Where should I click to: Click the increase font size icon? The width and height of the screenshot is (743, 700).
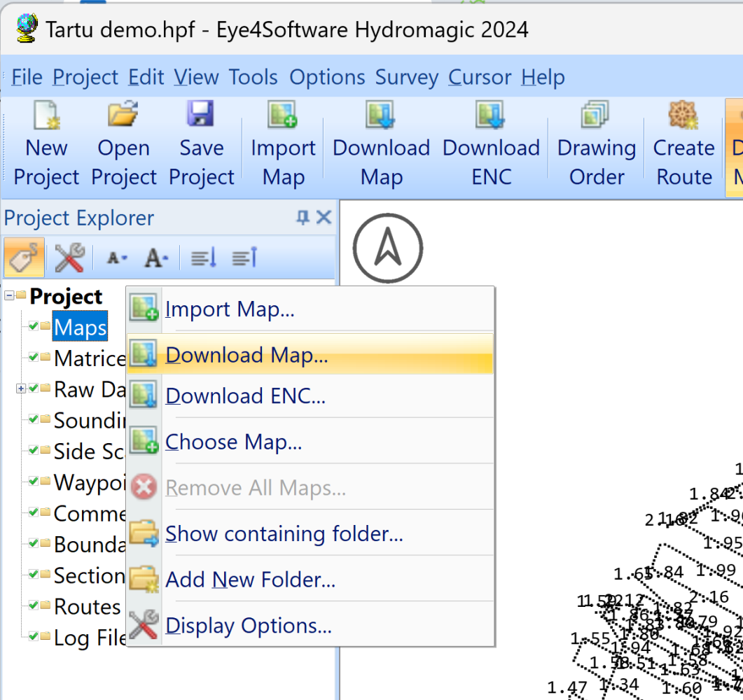156,258
